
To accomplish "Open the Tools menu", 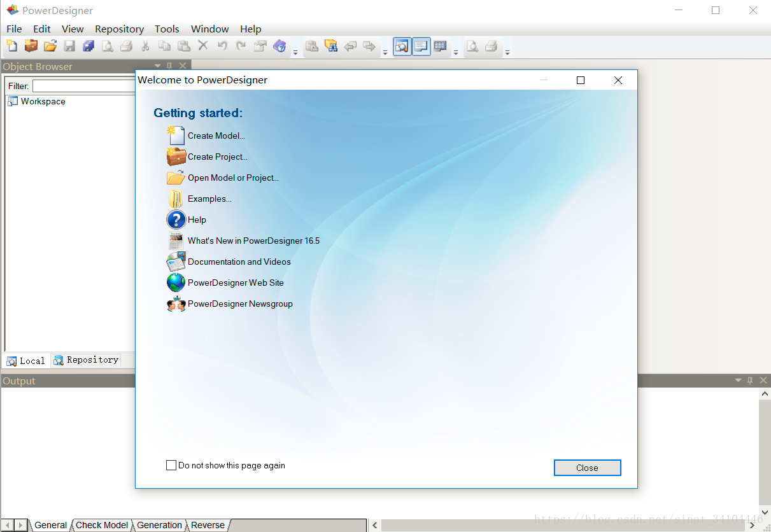I will (x=167, y=29).
